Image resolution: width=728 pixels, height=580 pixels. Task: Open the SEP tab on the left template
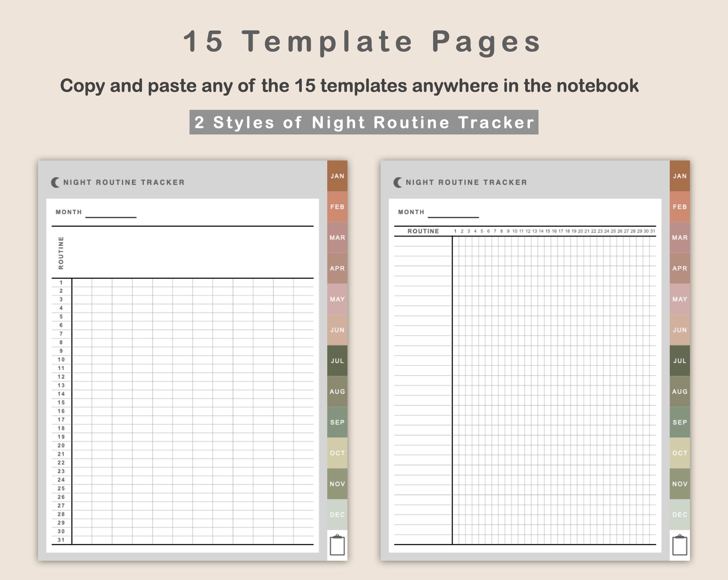[337, 422]
